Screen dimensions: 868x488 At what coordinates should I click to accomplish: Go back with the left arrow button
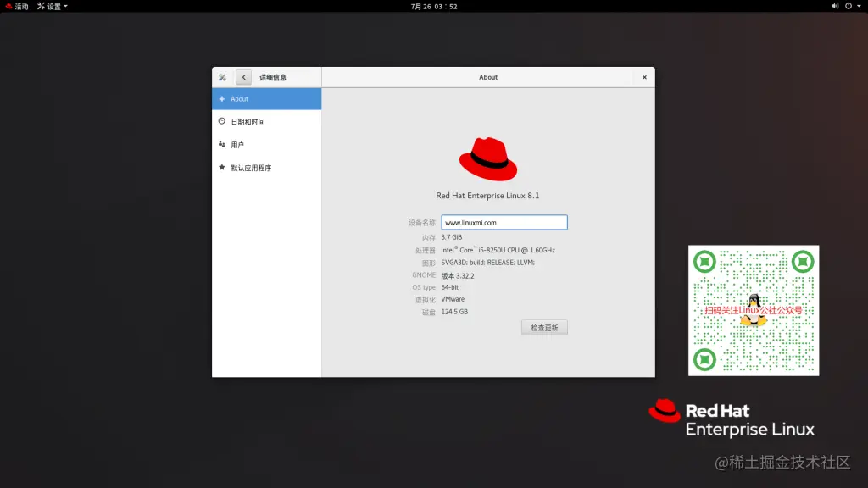pos(243,77)
